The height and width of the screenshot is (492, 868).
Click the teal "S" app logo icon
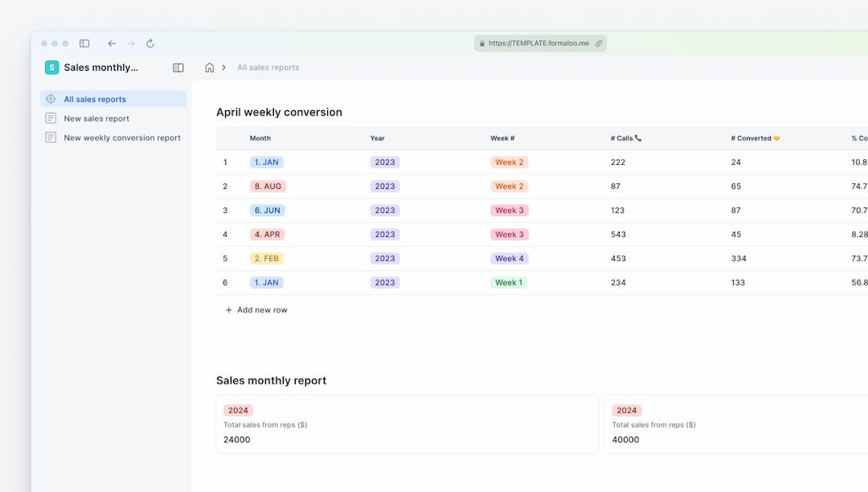click(x=51, y=68)
